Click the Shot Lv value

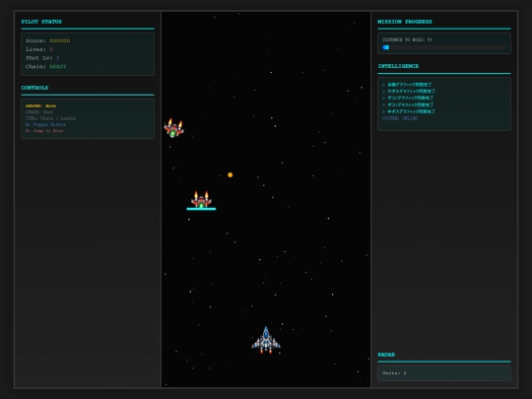pos(58,58)
